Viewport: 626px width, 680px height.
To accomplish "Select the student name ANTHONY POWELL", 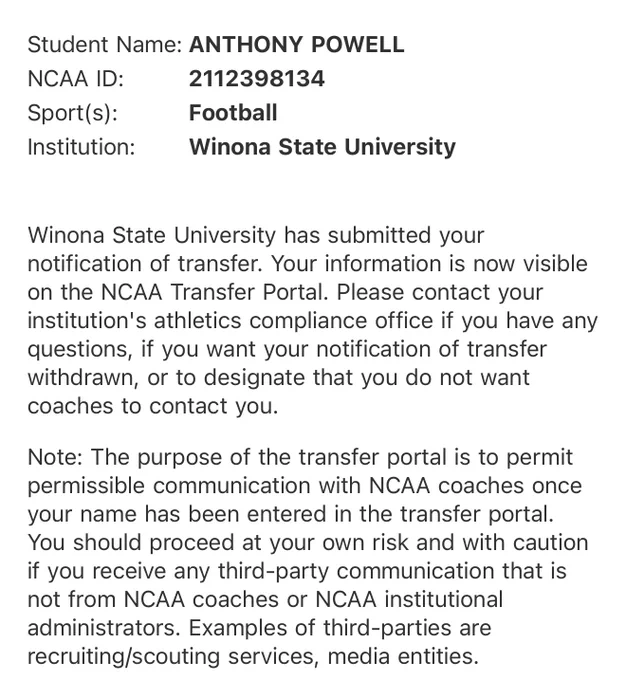I will (x=296, y=44).
